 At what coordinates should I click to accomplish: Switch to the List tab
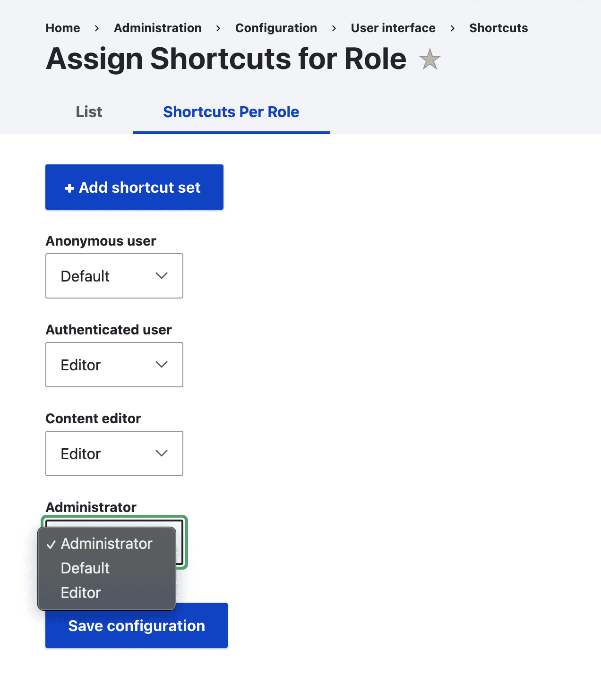pos(89,112)
